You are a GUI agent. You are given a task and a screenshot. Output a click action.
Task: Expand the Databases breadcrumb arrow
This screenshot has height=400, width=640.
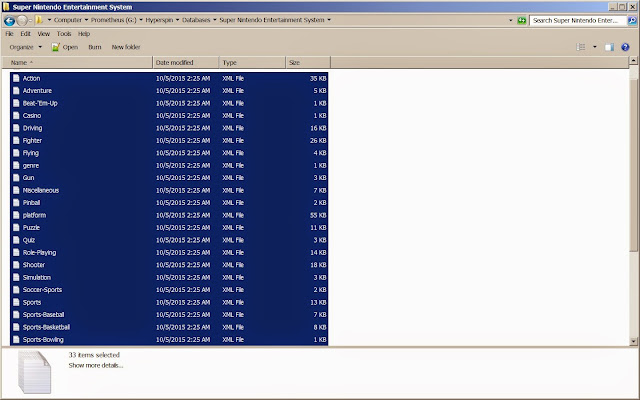(215, 20)
